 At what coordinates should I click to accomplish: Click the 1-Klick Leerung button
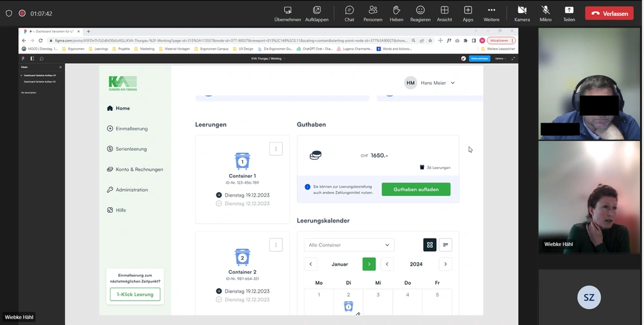[135, 294]
